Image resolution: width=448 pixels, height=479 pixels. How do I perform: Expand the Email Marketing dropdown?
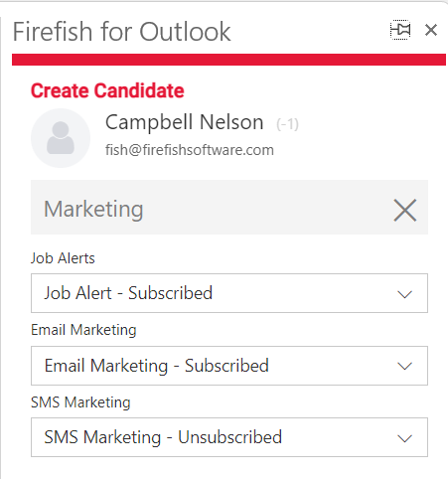(229, 366)
